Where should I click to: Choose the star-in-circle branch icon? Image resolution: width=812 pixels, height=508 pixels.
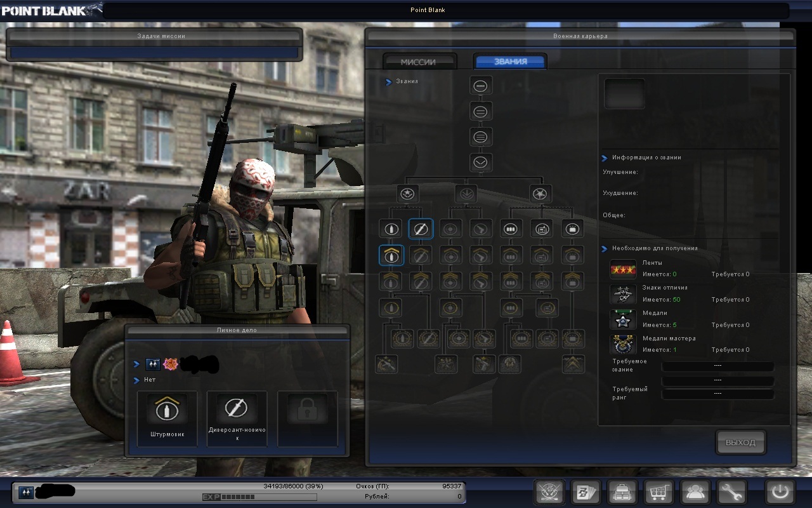[x=407, y=194]
